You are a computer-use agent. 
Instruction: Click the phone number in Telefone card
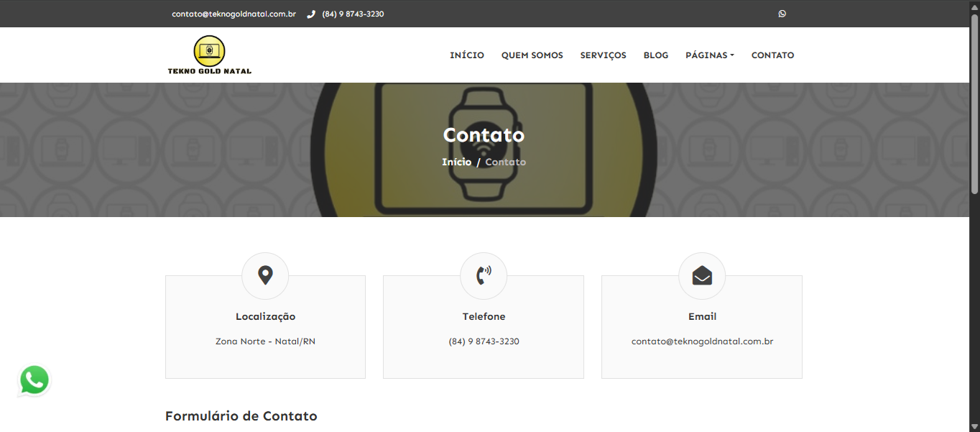(484, 341)
